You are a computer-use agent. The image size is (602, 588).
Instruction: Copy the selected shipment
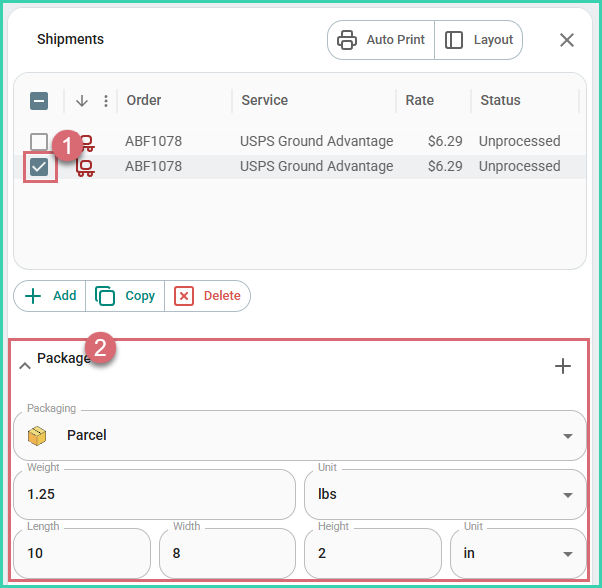(x=125, y=296)
